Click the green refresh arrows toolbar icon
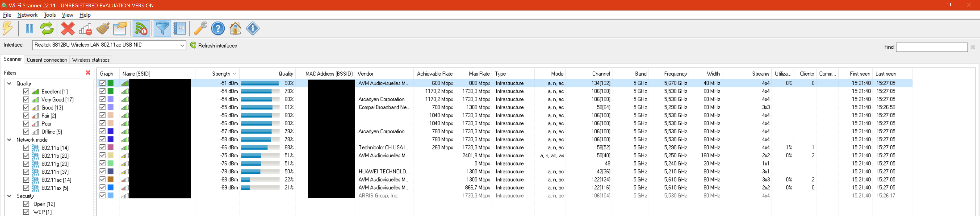The image size is (980, 216). (x=47, y=29)
